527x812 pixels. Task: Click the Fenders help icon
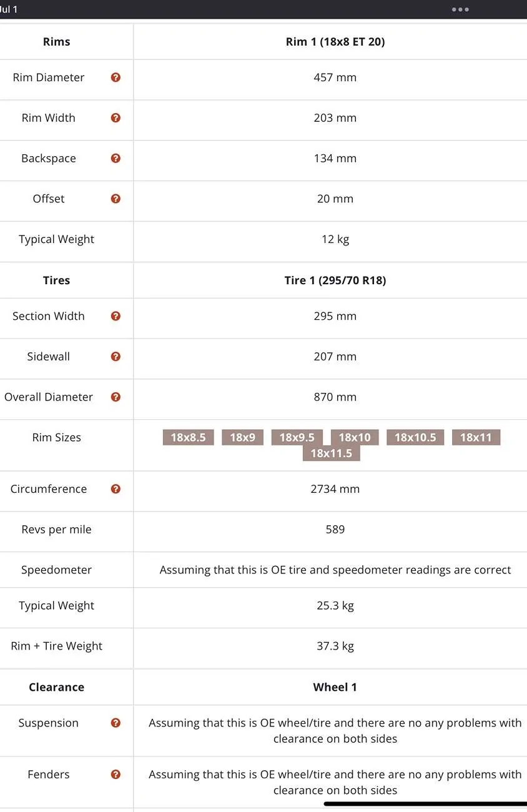116,775
